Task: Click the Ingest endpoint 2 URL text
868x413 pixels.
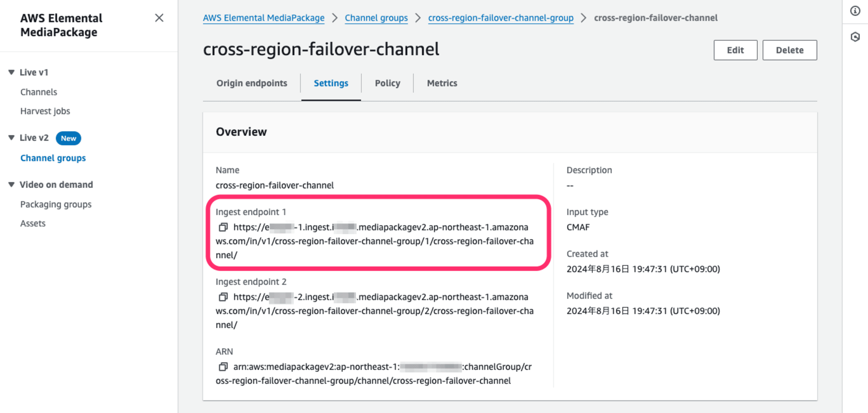Action: (375, 311)
